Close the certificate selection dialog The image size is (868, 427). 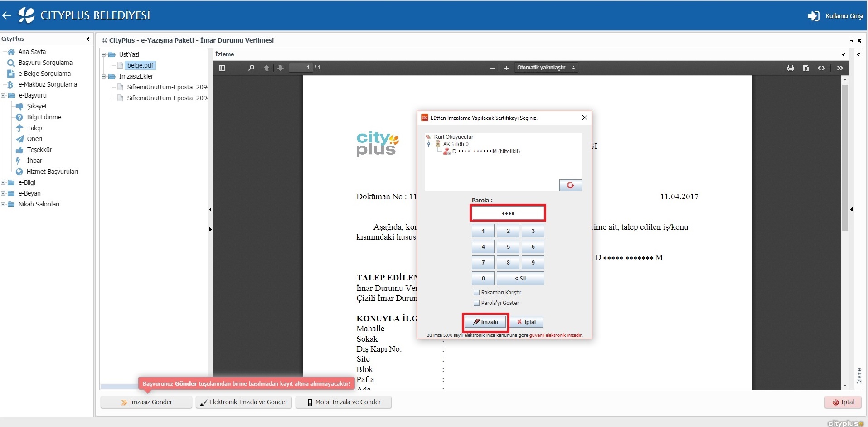click(x=585, y=118)
